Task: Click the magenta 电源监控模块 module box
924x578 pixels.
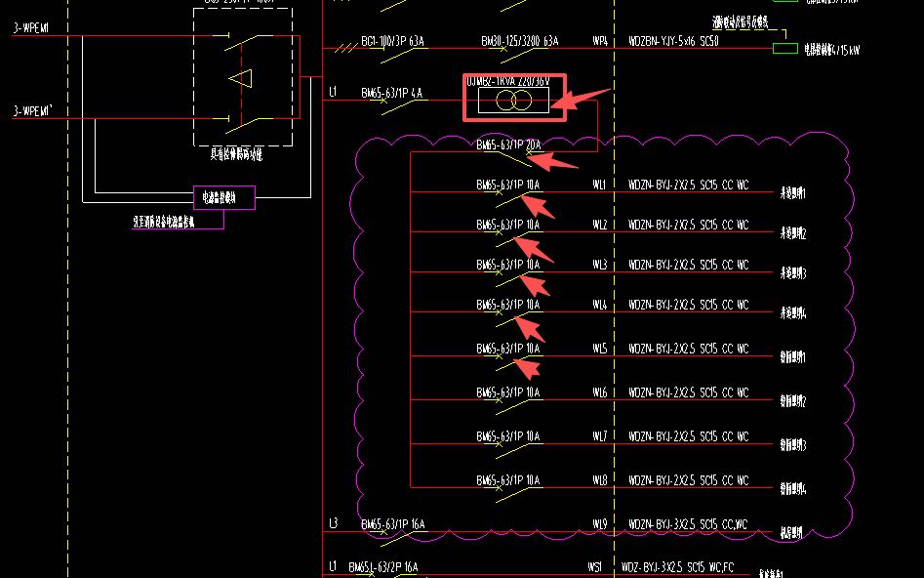Action: (x=224, y=197)
